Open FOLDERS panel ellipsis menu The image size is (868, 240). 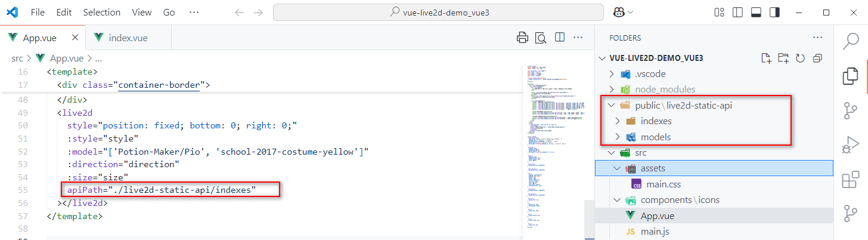click(817, 38)
